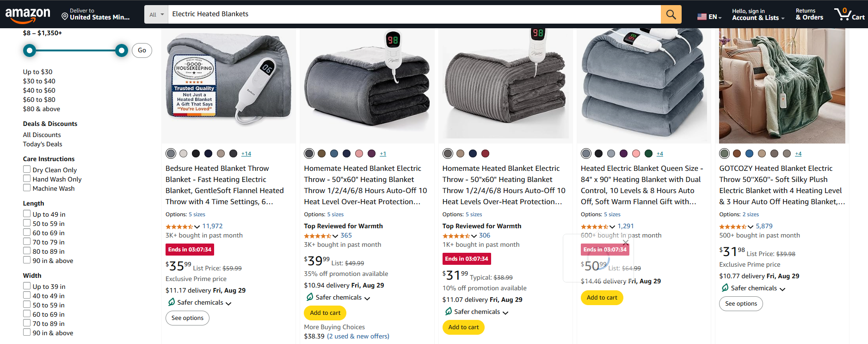Select the 50 to 59 in length checkbox
Image resolution: width=868 pixels, height=344 pixels.
click(x=27, y=223)
